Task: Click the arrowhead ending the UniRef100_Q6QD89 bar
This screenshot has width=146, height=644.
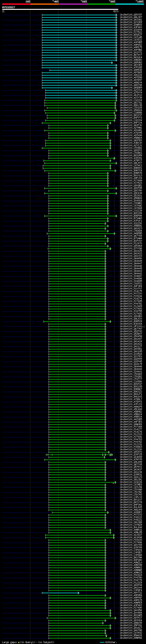Action: (112, 88)
